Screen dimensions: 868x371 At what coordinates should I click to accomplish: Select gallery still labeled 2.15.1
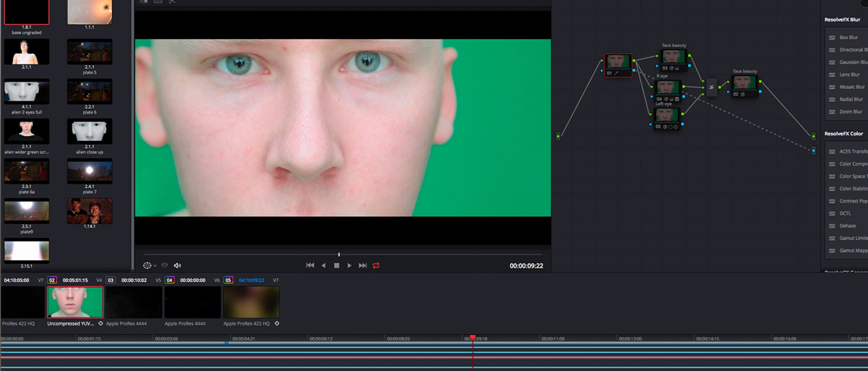pos(27,251)
